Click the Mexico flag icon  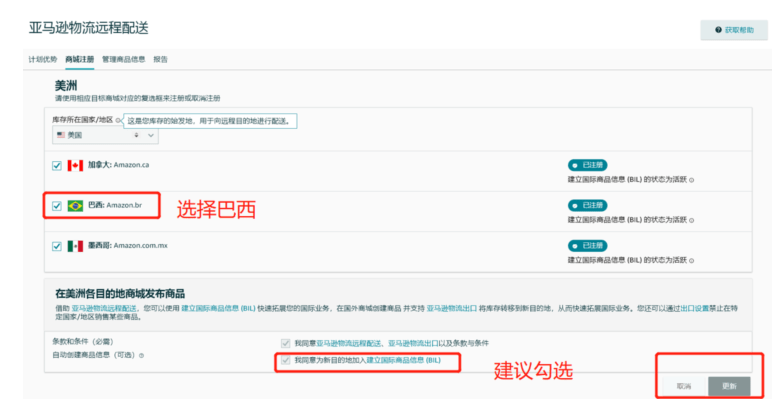[75, 246]
